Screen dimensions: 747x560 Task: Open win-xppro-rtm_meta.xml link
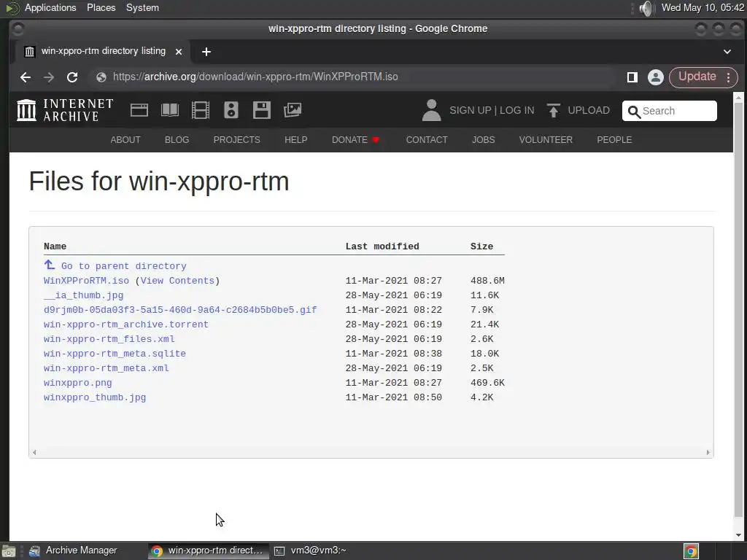coord(107,368)
